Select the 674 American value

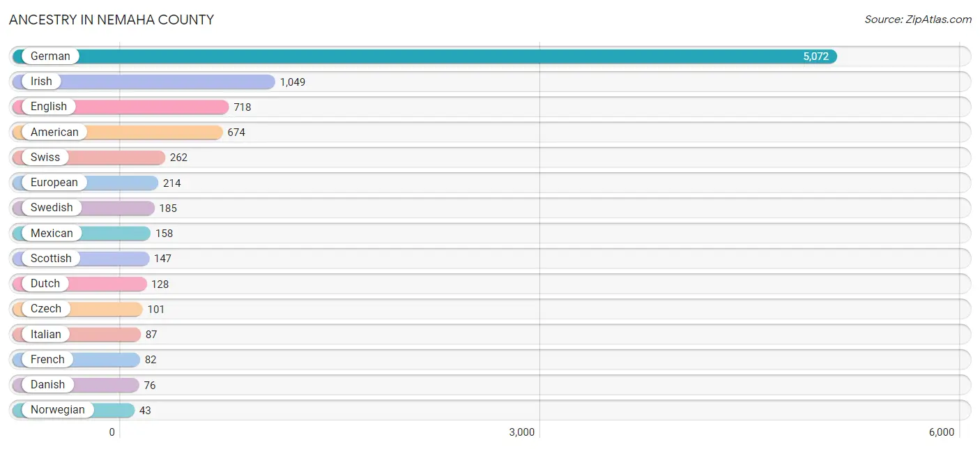click(236, 132)
